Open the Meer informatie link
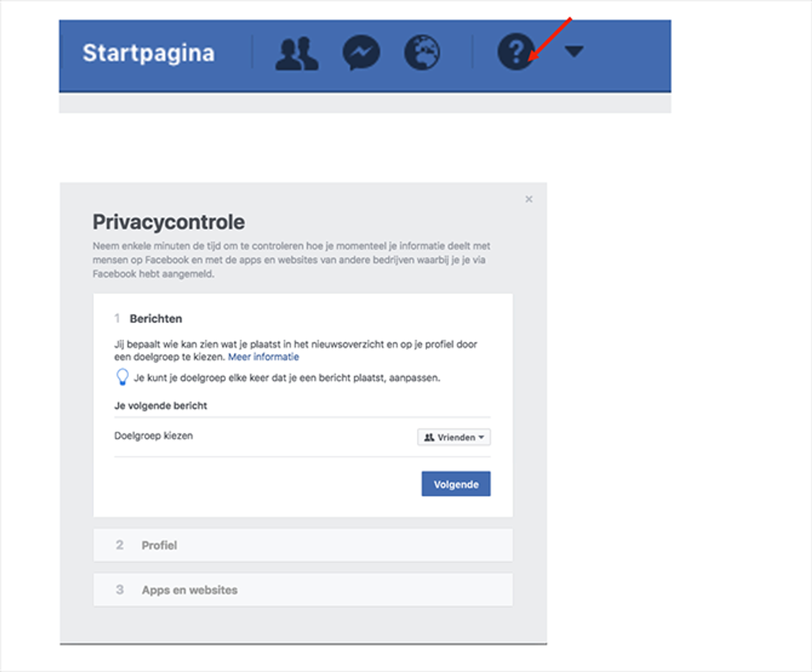 click(263, 357)
